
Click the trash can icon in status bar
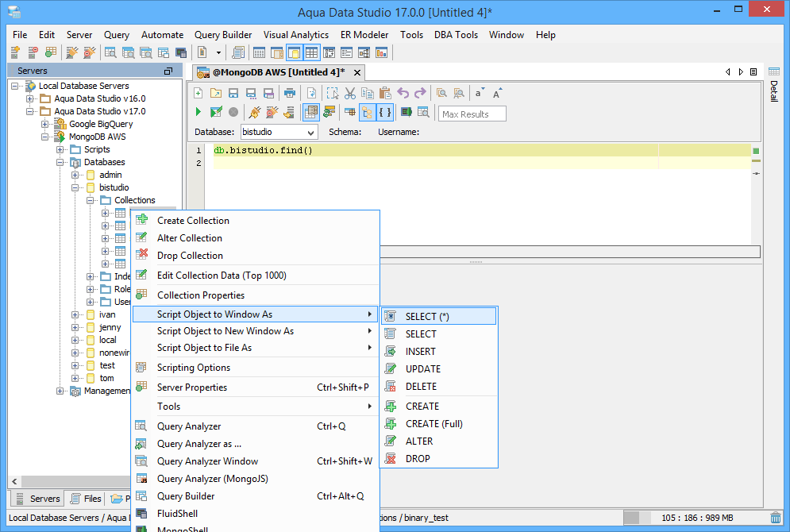pyautogui.click(x=776, y=518)
